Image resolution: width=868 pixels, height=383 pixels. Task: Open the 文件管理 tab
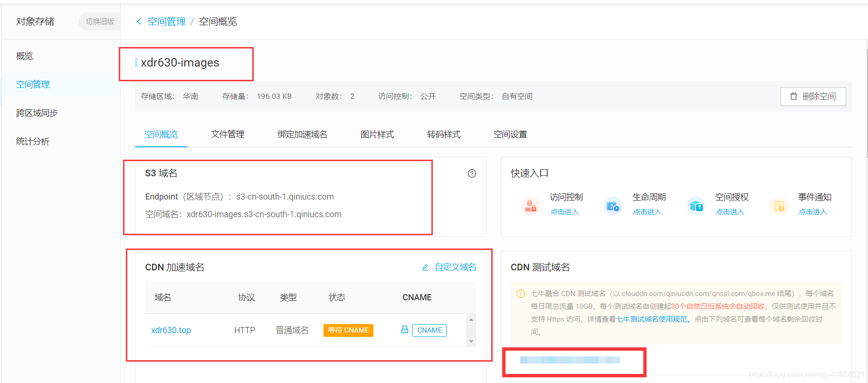(228, 134)
